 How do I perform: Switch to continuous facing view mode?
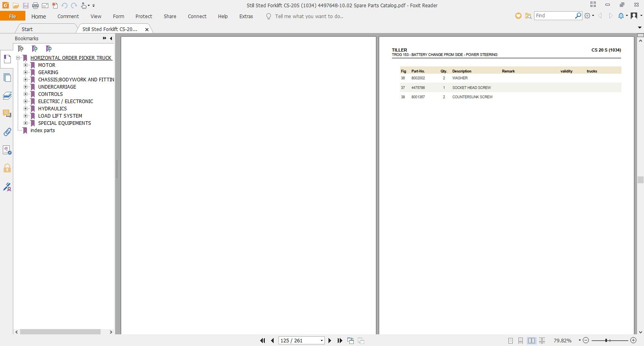pos(542,341)
